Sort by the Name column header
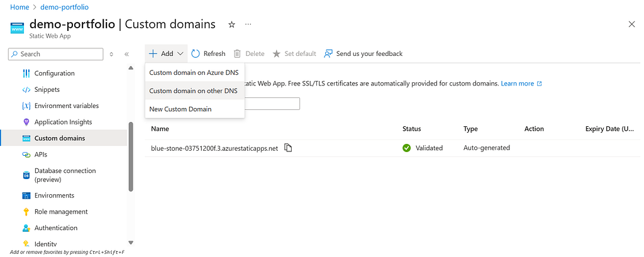 pyautogui.click(x=160, y=128)
